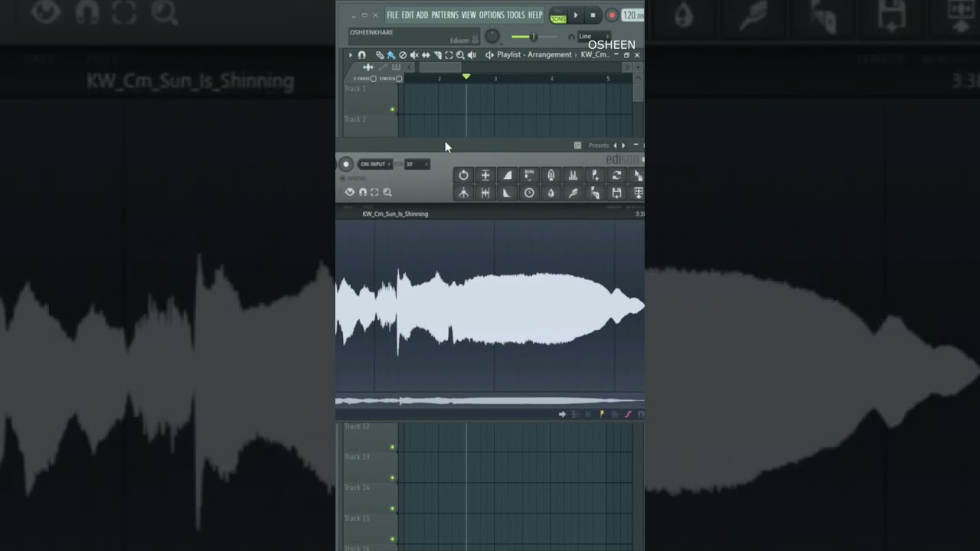Select the playlist Zoom tool
Screen dimensions: 980x551
(460, 55)
